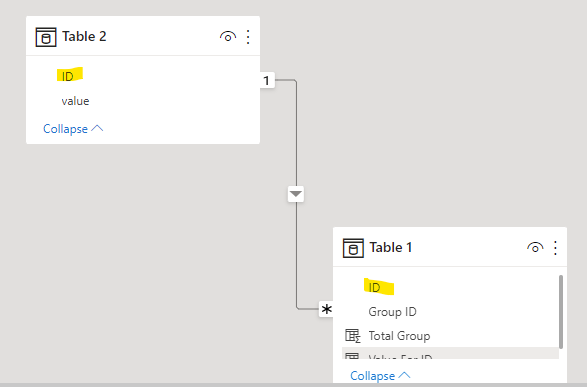This screenshot has height=387, width=587.
Task: Select the Table 2 header title
Action: (x=84, y=37)
